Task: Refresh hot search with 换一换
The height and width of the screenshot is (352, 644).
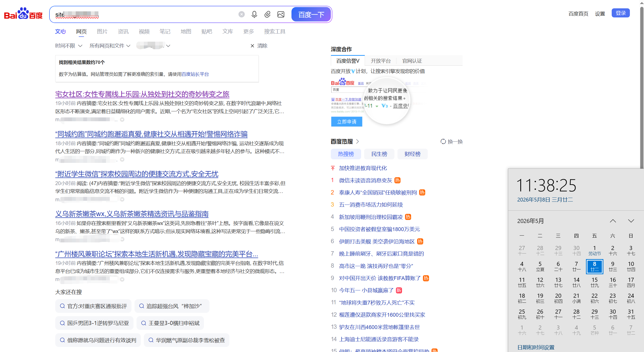Action: tap(451, 142)
